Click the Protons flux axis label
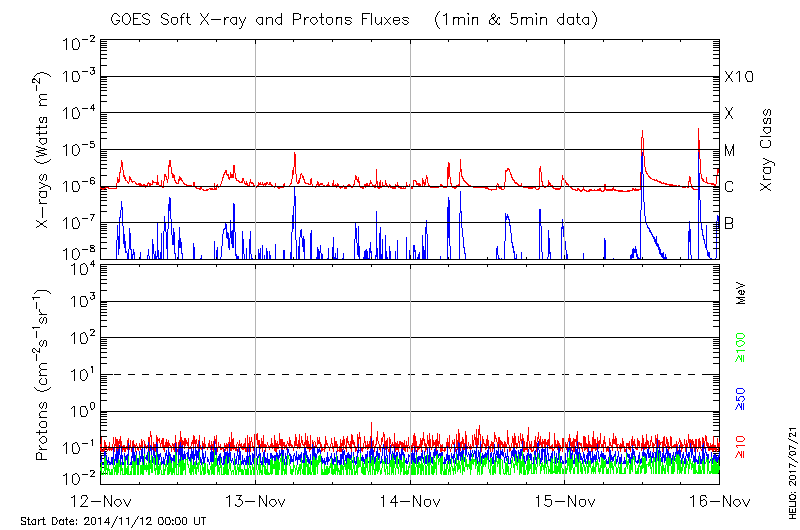This screenshot has height=530, width=800. [x=45, y=375]
